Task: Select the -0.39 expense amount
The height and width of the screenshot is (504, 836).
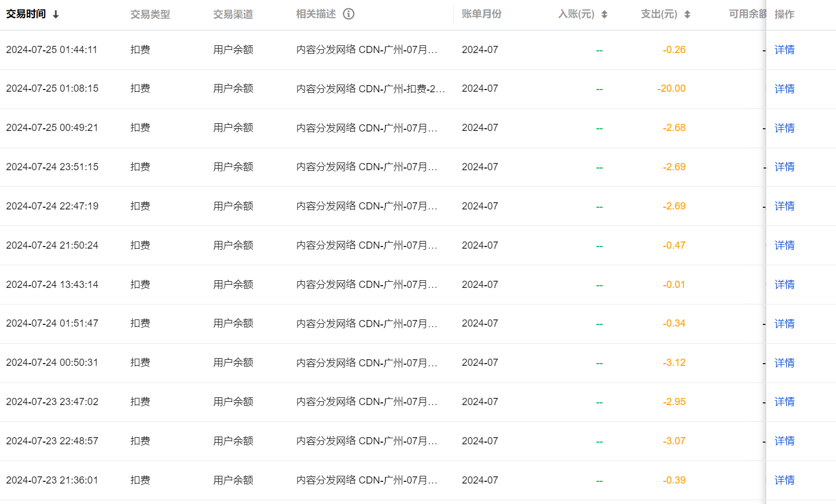Action: (x=674, y=480)
